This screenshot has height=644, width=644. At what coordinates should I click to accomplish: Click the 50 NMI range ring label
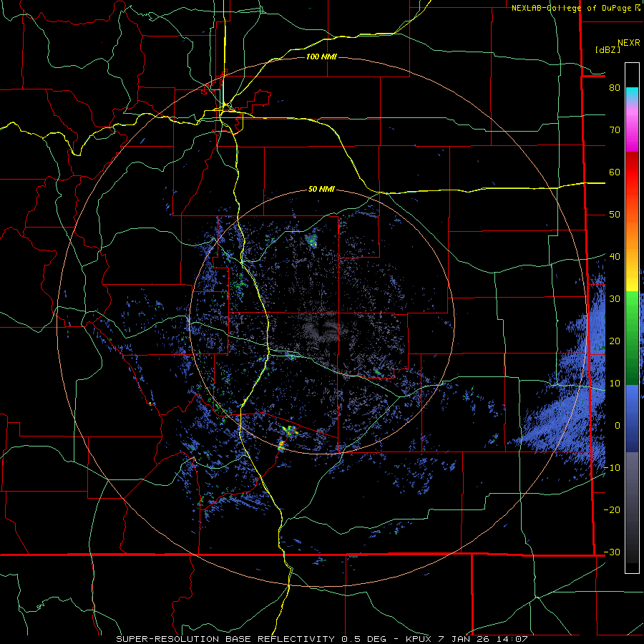(x=321, y=190)
